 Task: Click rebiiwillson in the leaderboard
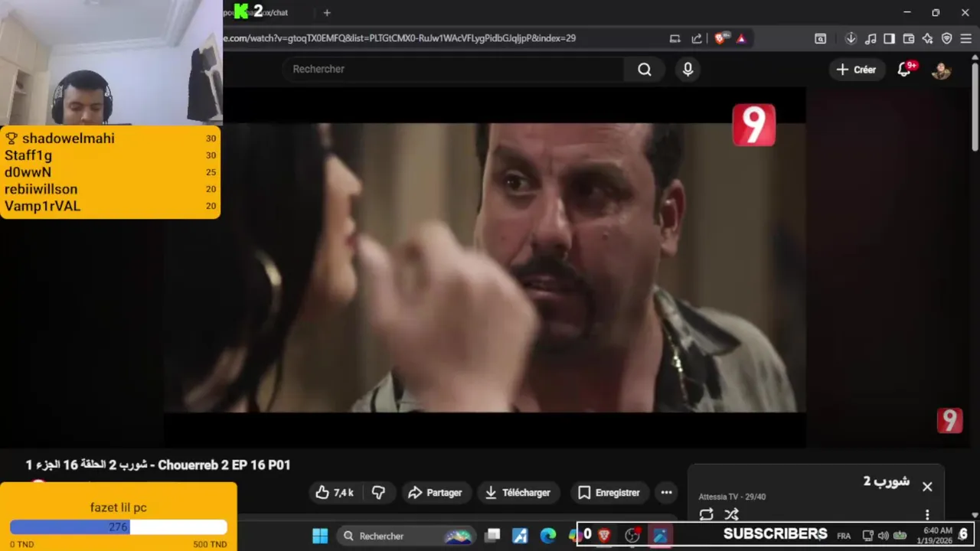41,189
